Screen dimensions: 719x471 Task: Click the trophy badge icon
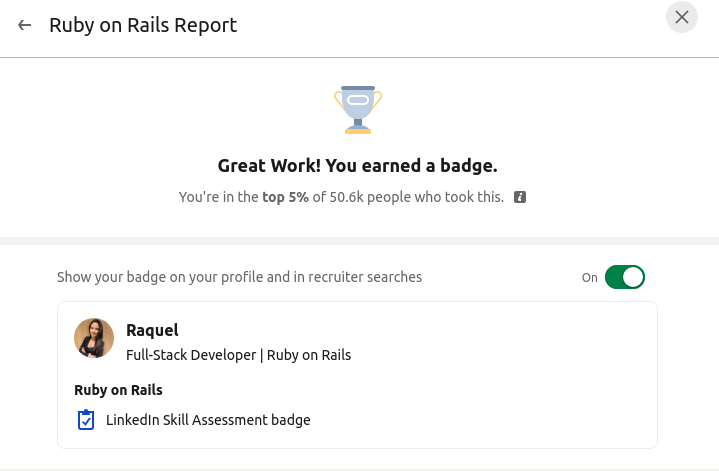[357, 110]
